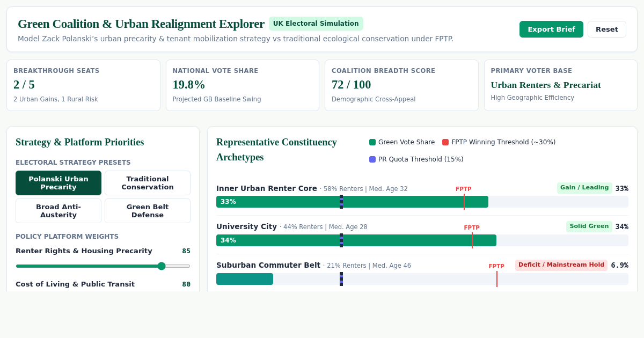Pick the Green Belt Defense preset
Screen dimensions: 644x338
148,211
